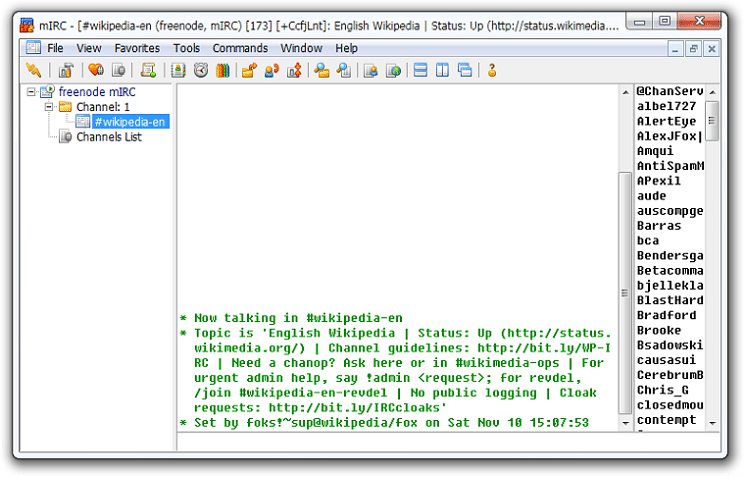Click the chat message input box
The image size is (745, 477).
click(x=448, y=442)
